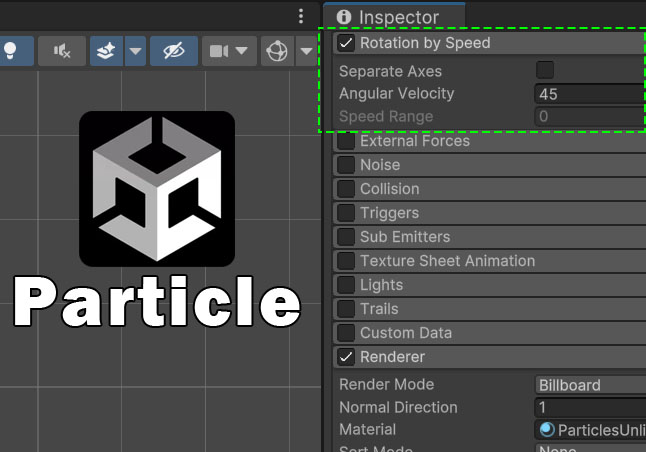Enable the Noise module checkbox
This screenshot has width=646, height=452.
[x=345, y=165]
